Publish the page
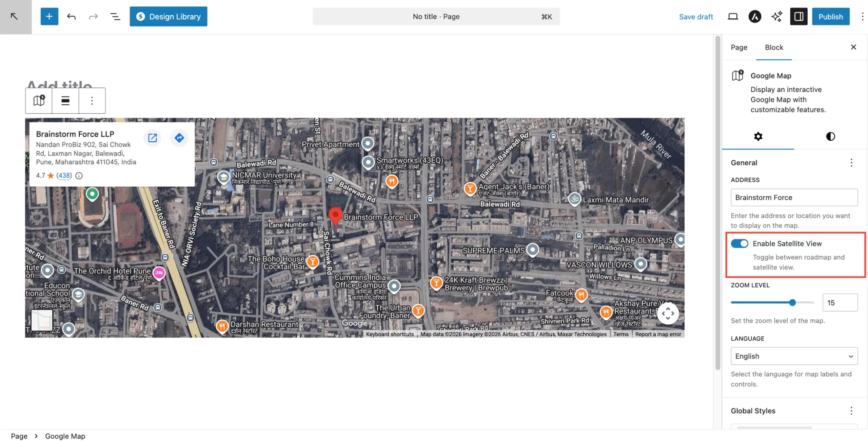The image size is (868, 441). coord(831,16)
